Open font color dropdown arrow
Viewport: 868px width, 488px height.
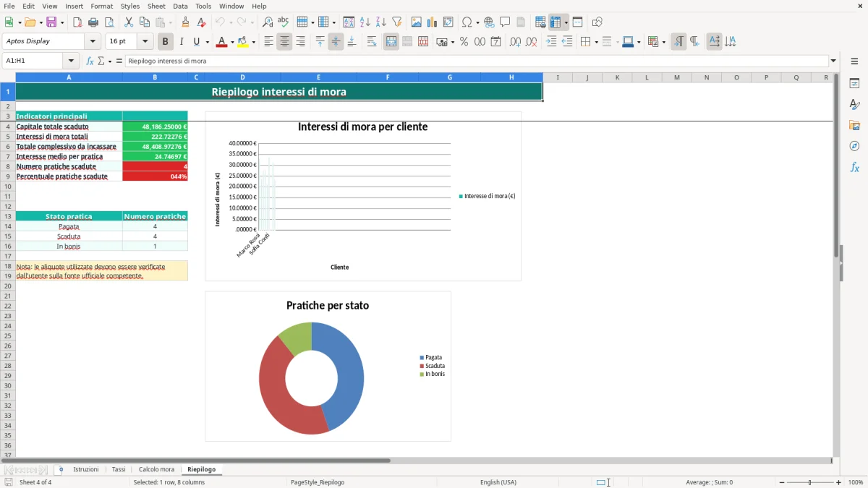(232, 42)
